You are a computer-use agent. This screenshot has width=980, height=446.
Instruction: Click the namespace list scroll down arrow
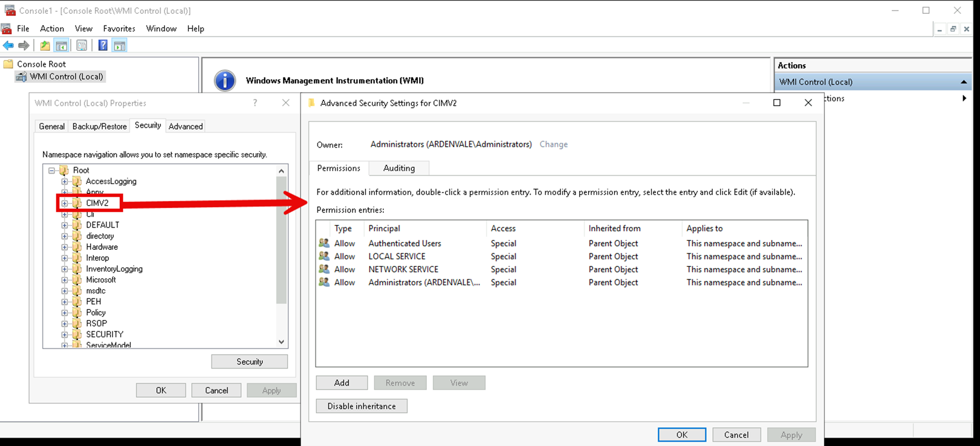point(282,342)
